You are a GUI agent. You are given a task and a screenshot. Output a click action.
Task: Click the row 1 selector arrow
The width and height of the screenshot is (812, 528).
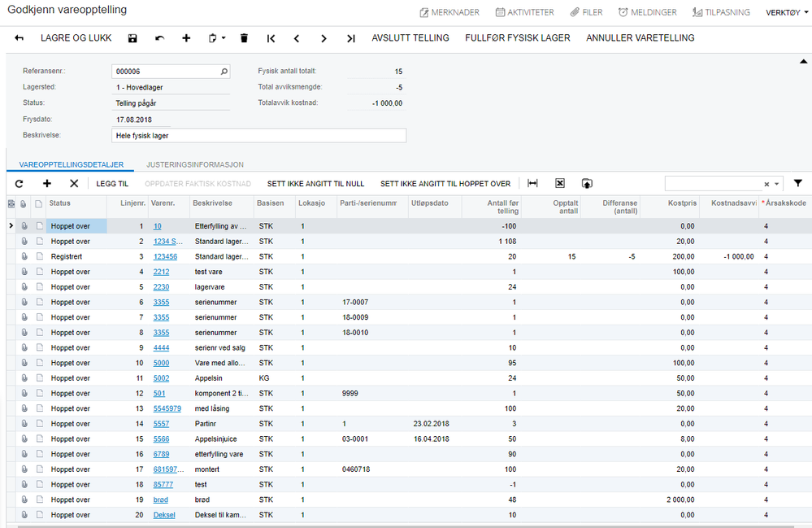(11, 226)
